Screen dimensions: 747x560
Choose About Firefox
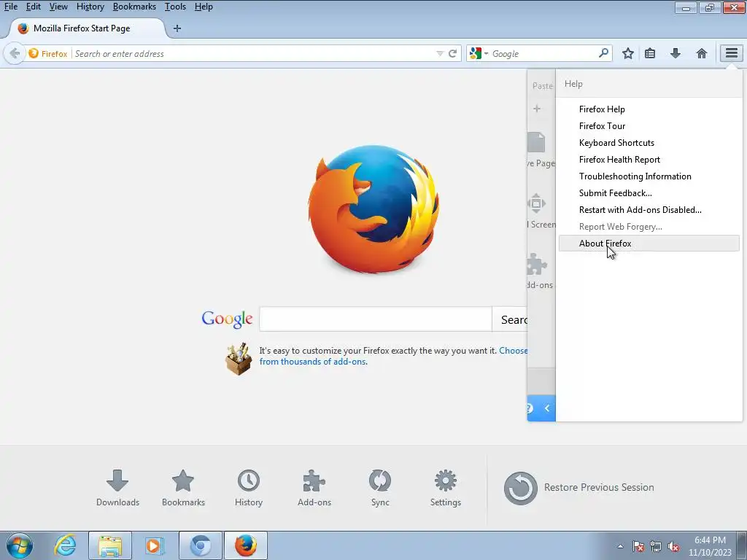tap(649, 244)
